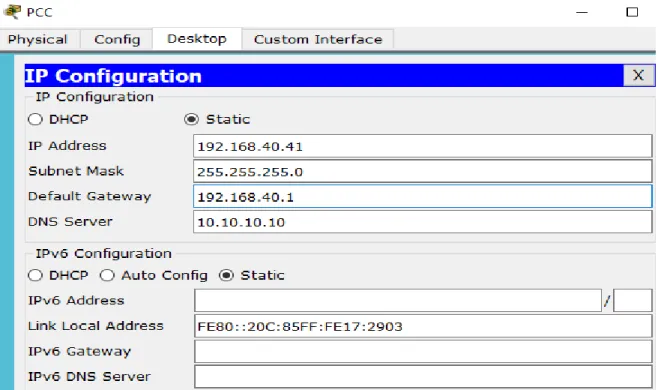Select the Desktop tab
Screen dimensions: 658x390
tap(197, 39)
